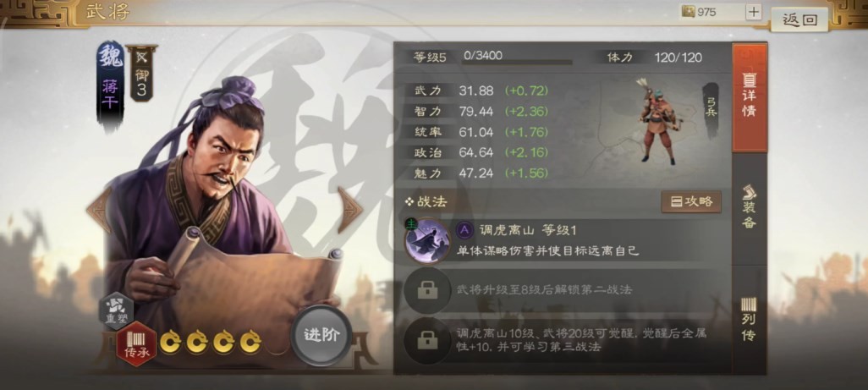Open the 攻略 strategy guide button
This screenshot has height=390, width=868.
(x=691, y=202)
